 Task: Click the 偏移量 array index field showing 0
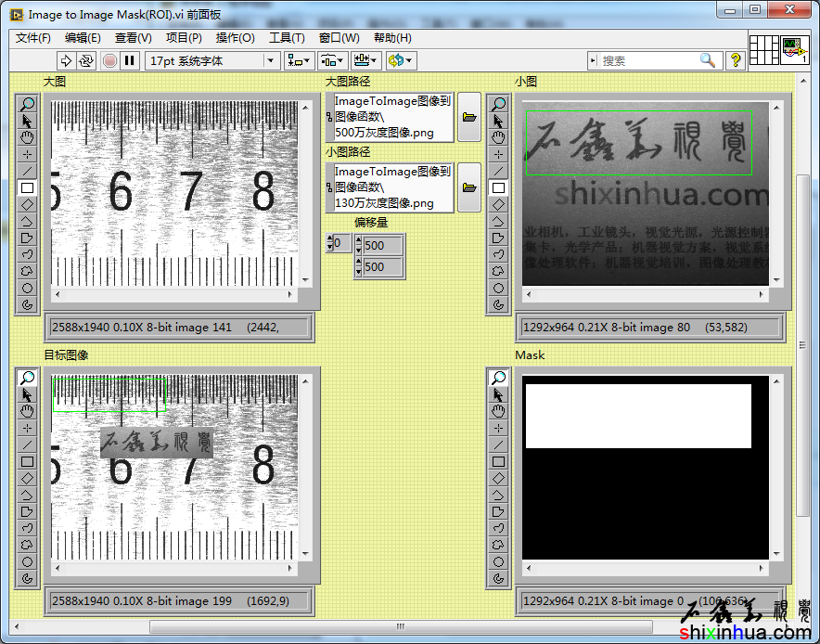(x=343, y=243)
